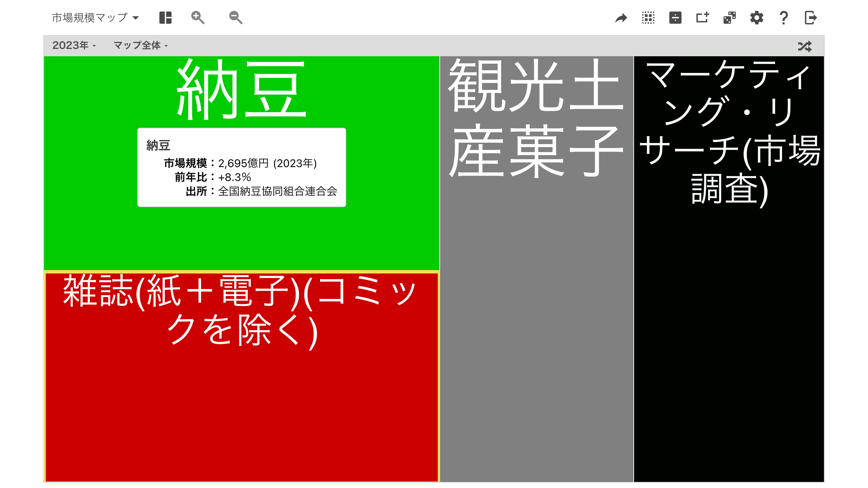868x488 pixels.
Task: Open help with the question mark icon
Action: pyautogui.click(x=784, y=18)
